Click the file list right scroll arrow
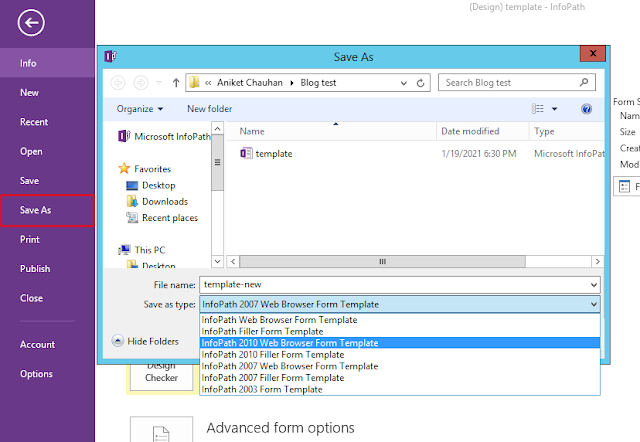The height and width of the screenshot is (442, 640). click(598, 262)
